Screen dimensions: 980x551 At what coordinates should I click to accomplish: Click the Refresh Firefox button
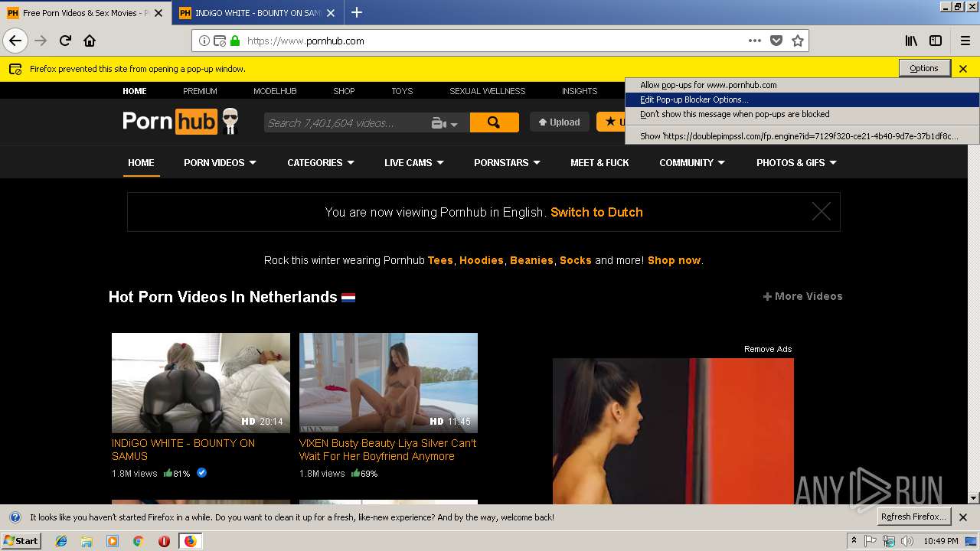[x=914, y=517]
